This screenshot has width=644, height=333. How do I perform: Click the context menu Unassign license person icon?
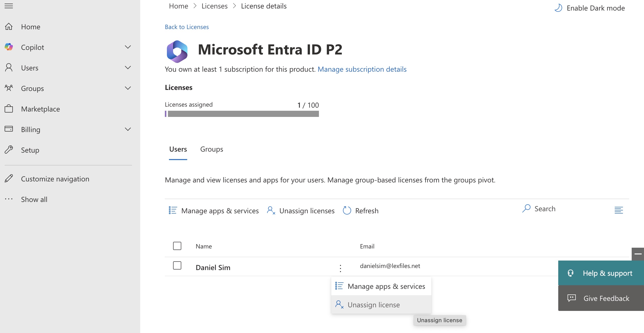pyautogui.click(x=339, y=304)
